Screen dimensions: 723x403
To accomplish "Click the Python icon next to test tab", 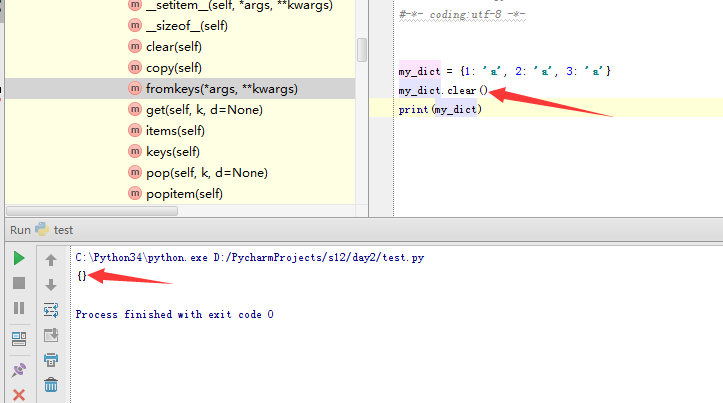I will [x=42, y=229].
